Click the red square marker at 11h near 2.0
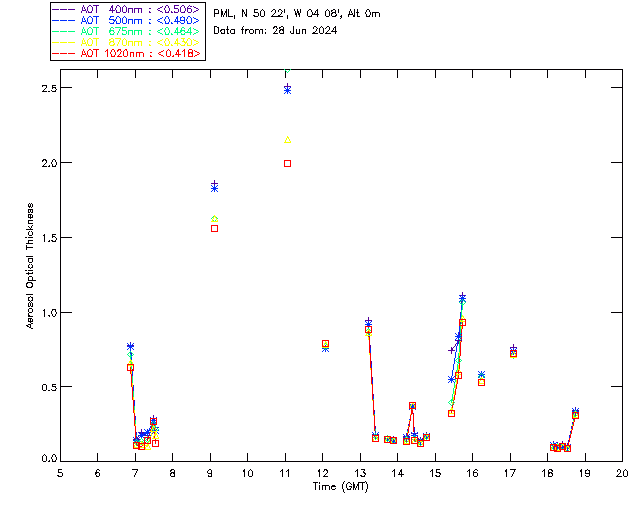 (x=287, y=164)
